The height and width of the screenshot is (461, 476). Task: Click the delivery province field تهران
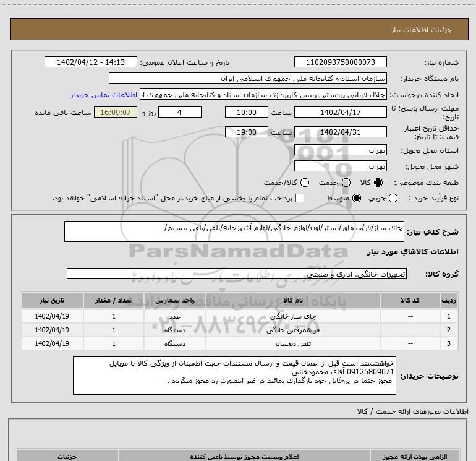(340, 150)
